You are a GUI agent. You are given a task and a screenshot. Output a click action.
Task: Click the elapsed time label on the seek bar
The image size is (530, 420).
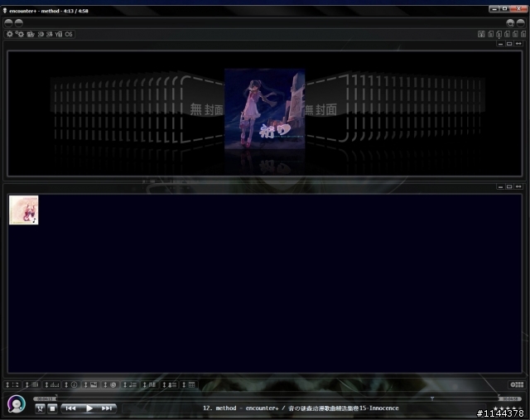[x=45, y=399]
